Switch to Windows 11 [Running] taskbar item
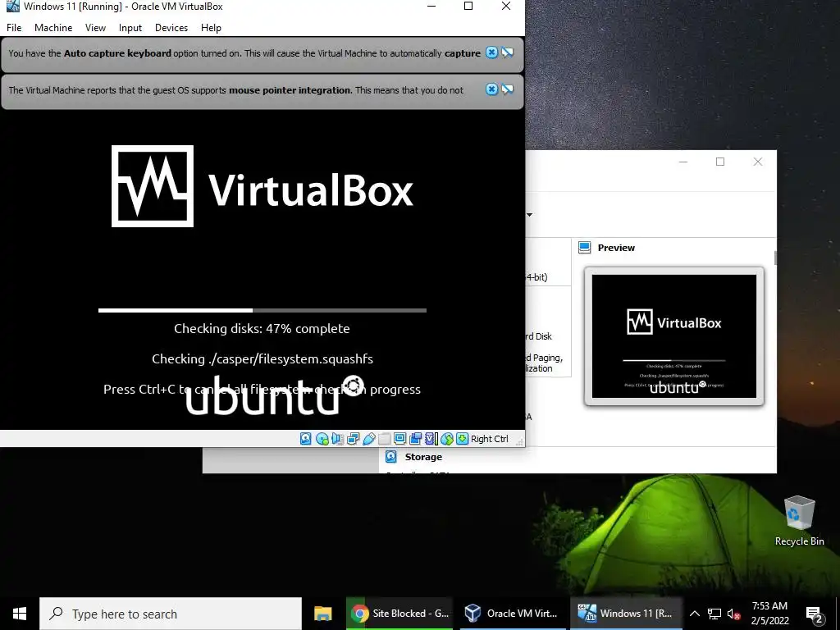This screenshot has height=630, width=840. tap(626, 614)
